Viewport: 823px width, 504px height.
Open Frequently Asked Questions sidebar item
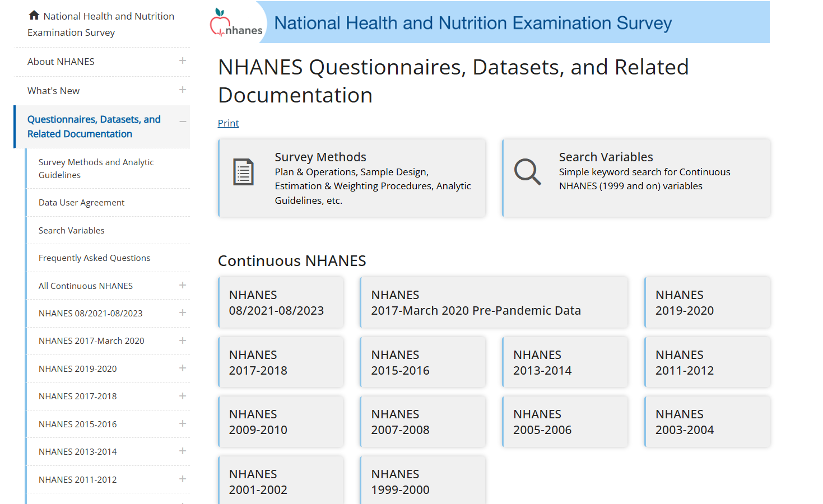point(95,258)
